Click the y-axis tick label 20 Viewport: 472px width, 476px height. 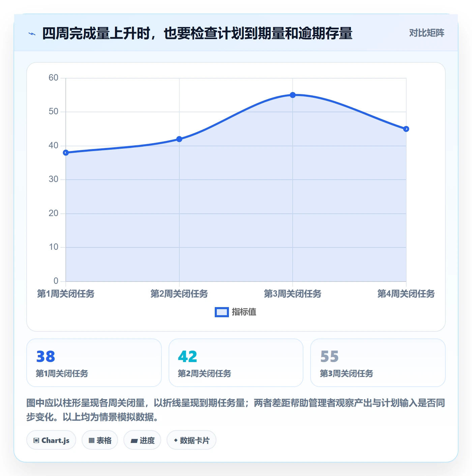coord(54,213)
